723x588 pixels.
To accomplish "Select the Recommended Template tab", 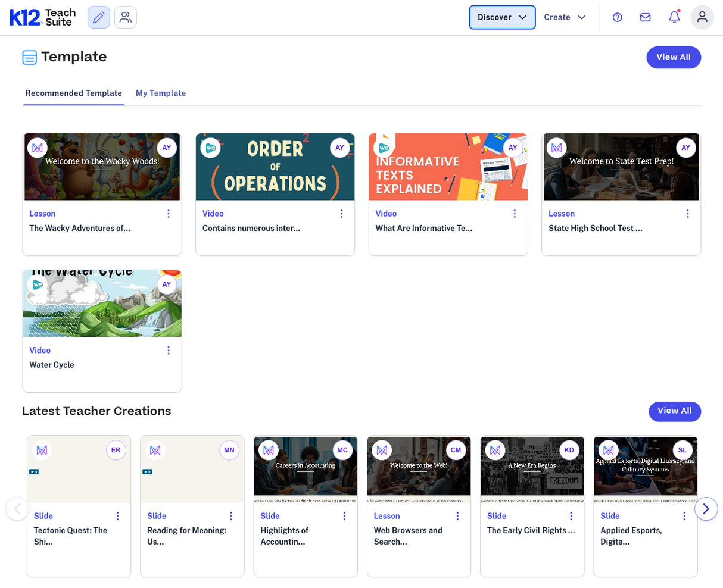I will [73, 93].
